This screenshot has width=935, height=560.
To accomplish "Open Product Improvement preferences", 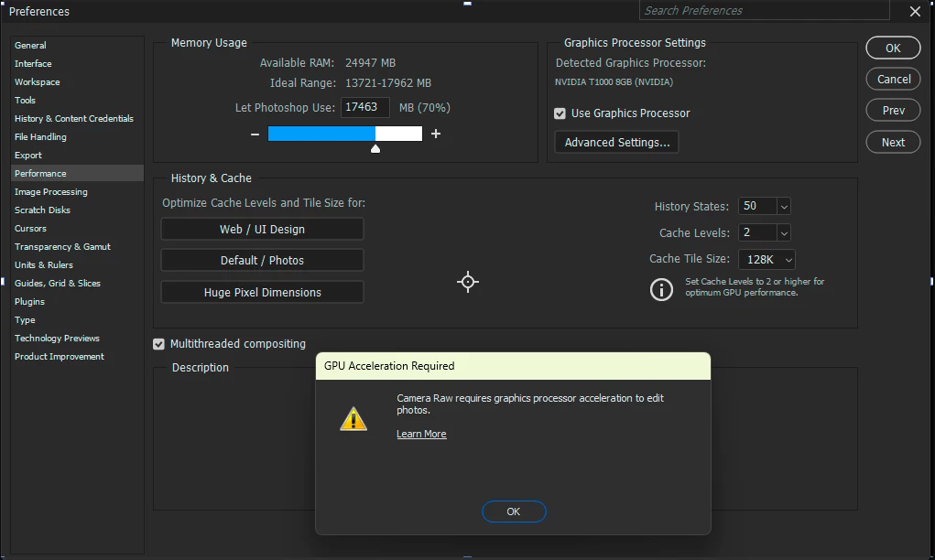I will coord(60,356).
